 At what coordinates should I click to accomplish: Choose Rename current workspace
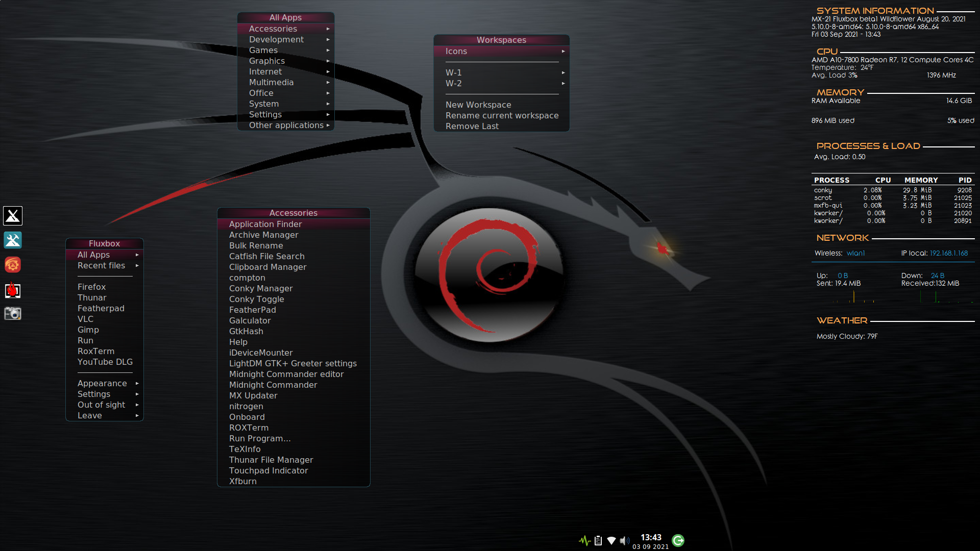(x=501, y=115)
